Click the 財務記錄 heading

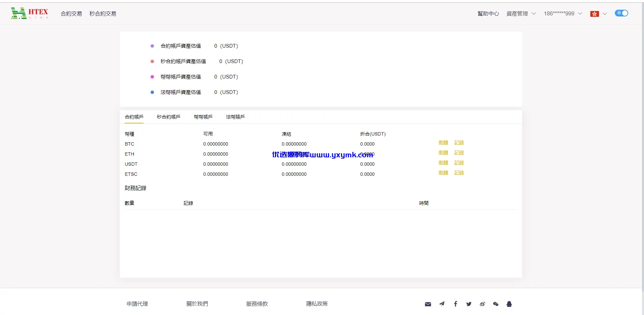point(136,188)
